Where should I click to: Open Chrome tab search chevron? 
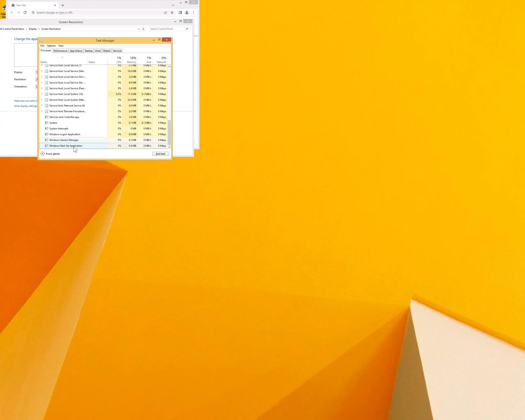point(173,5)
